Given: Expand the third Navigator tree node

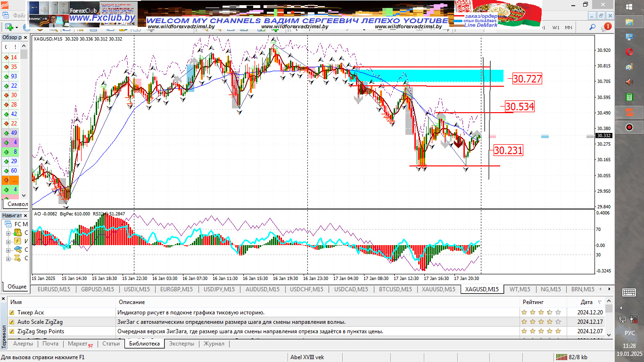Looking at the screenshot, I should tap(8, 250).
